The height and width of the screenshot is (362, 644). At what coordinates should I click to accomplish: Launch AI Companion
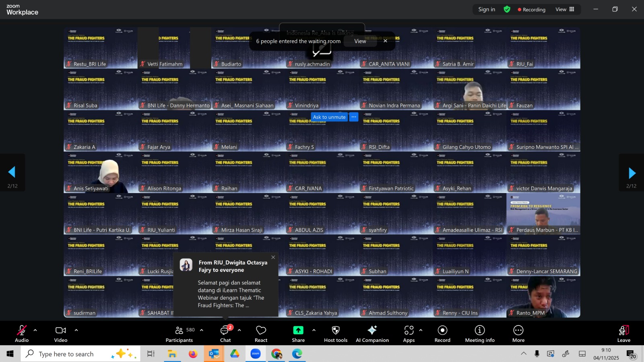coord(372,333)
